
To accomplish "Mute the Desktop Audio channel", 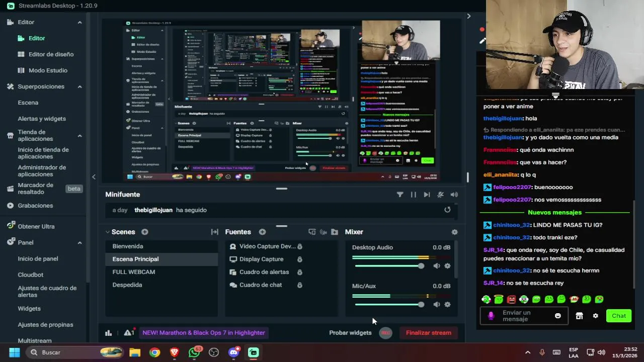I will [437, 266].
